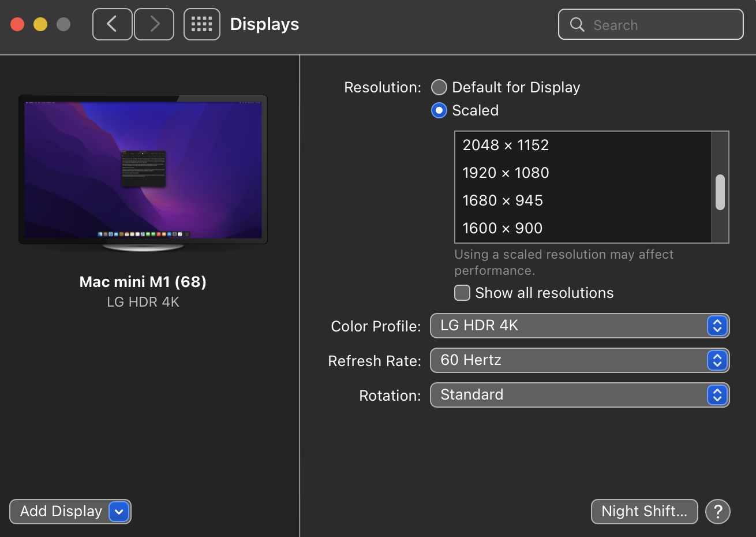This screenshot has height=537, width=756.
Task: Click the back navigation arrow
Action: [x=113, y=24]
